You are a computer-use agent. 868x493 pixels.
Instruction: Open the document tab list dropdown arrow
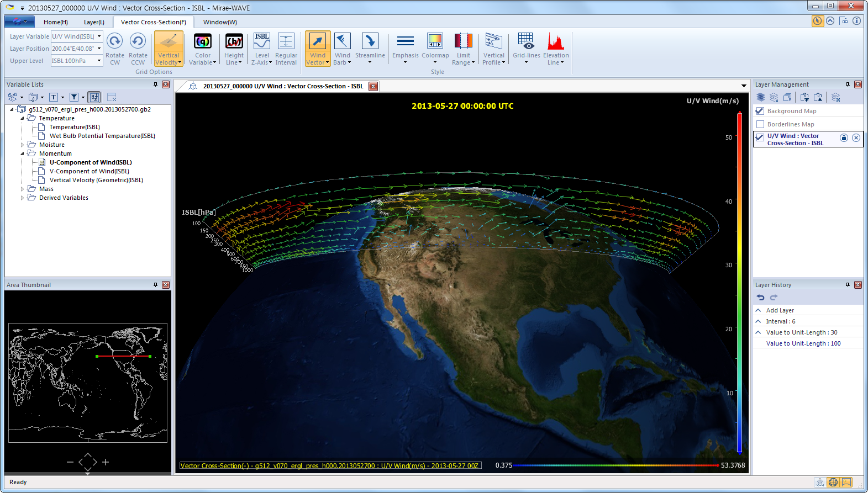tap(744, 86)
